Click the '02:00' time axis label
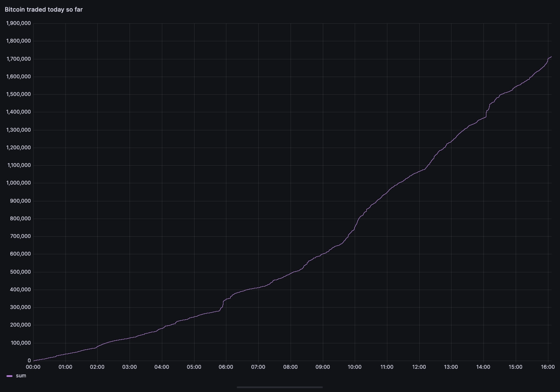This screenshot has width=560, height=392. 97,367
